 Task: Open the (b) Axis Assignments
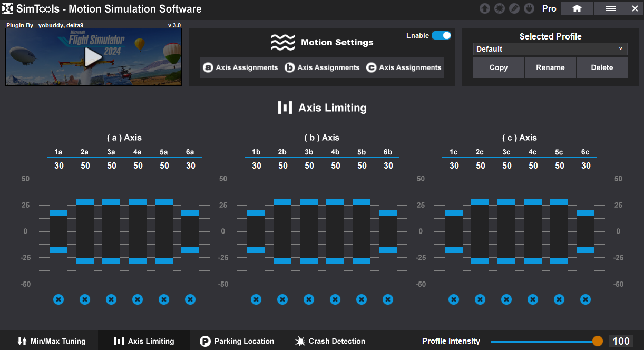coord(322,67)
